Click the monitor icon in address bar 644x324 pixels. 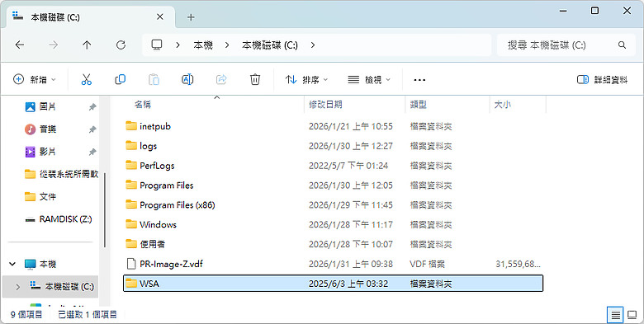coord(157,45)
